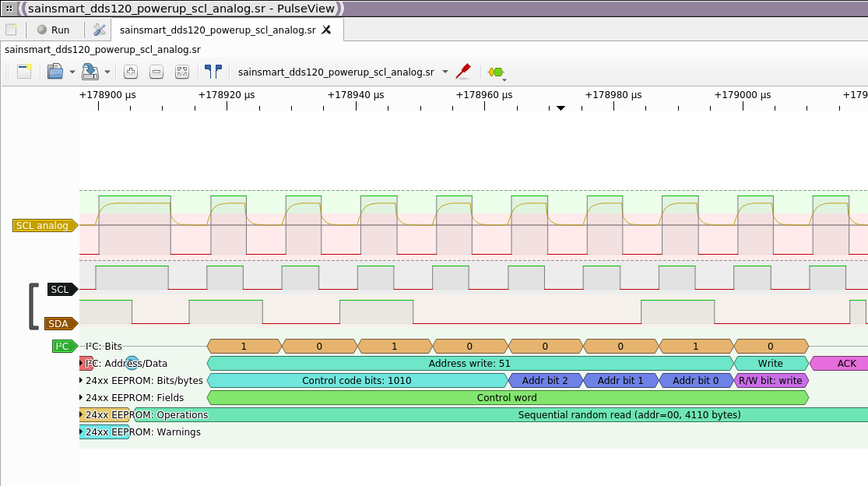The height and width of the screenshot is (486, 868).
Task: Open probe configuration with red probe icon
Action: [x=463, y=72]
